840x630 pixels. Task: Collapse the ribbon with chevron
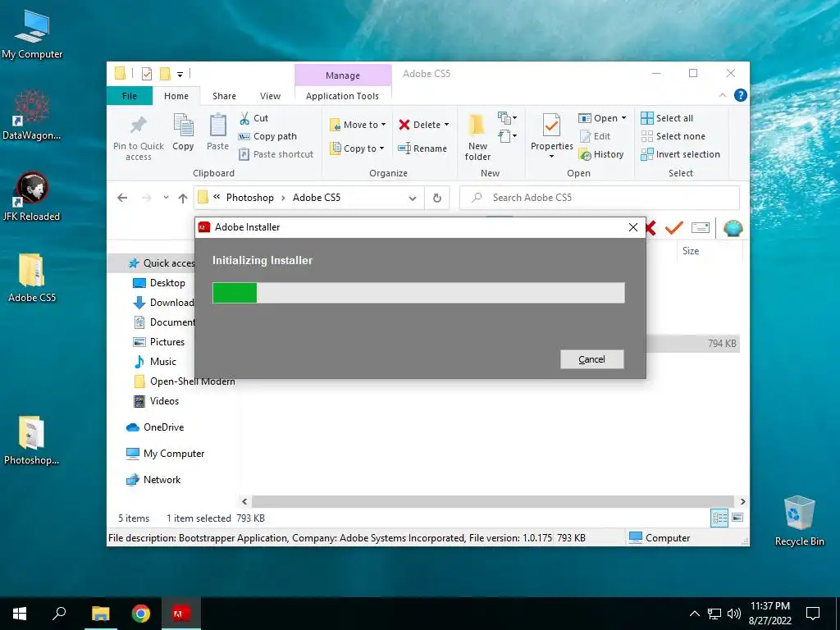(722, 95)
